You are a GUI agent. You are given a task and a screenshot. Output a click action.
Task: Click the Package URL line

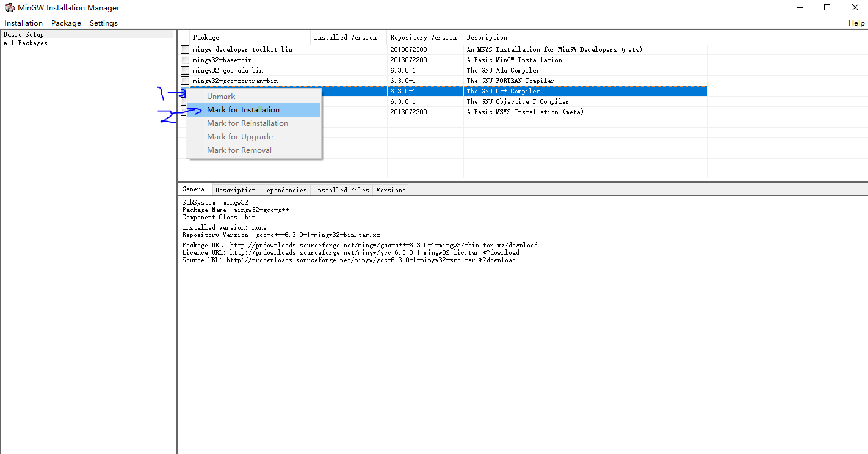pyautogui.click(x=360, y=245)
